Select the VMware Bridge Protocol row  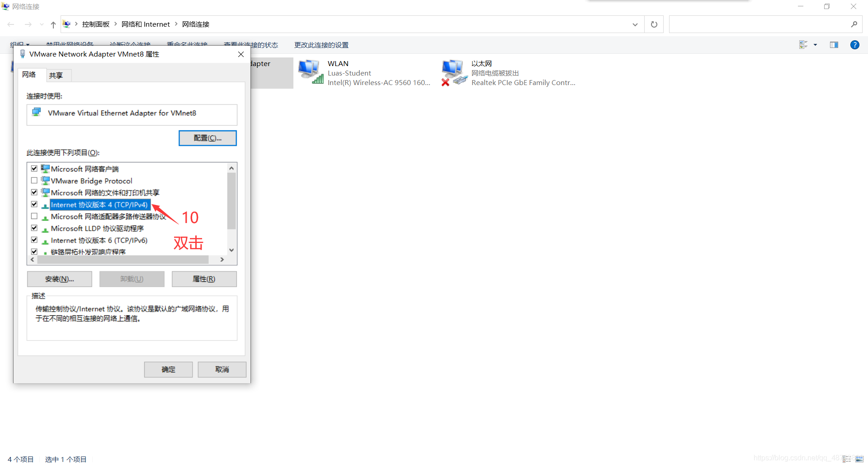(91, 181)
